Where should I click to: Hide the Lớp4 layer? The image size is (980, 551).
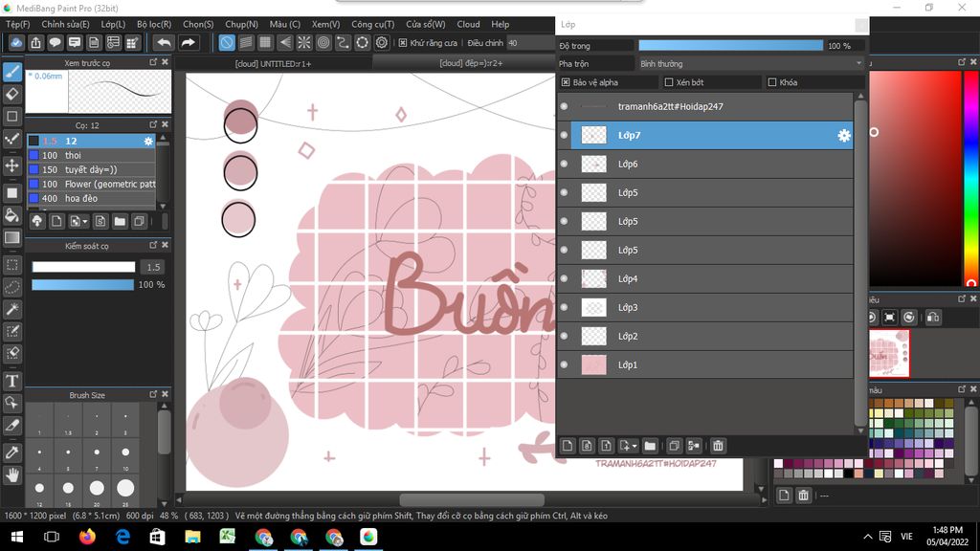(565, 278)
